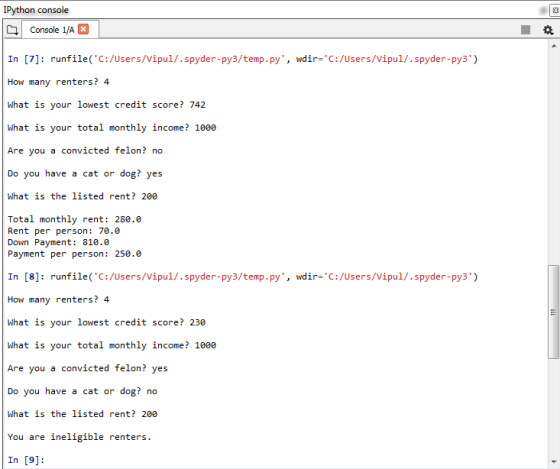
Task: Click the IPython console pane title
Action: 36,10
